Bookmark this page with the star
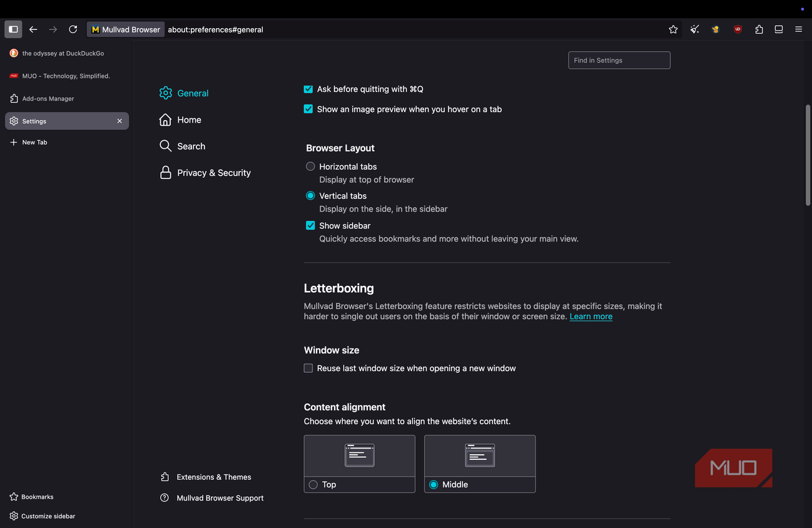This screenshot has height=528, width=812. tap(673, 29)
